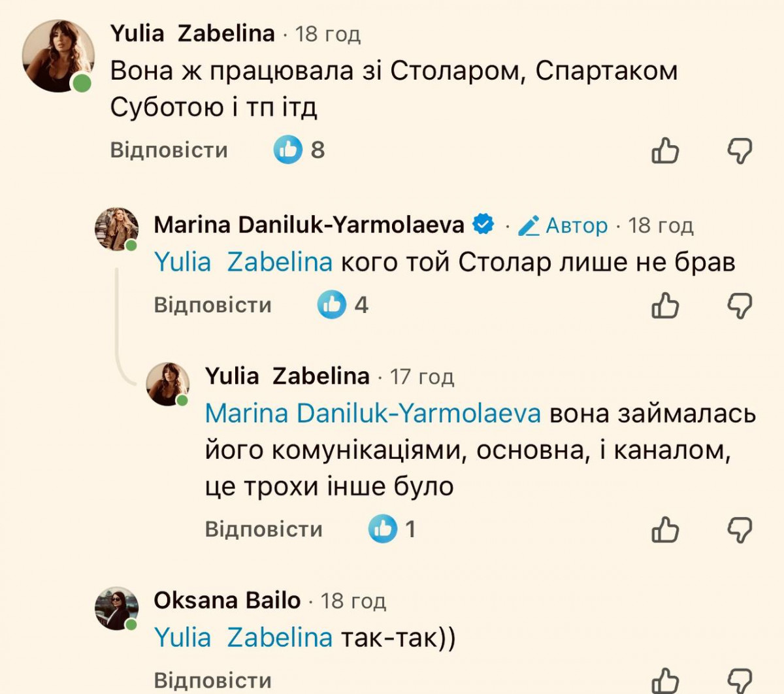The height and width of the screenshot is (694, 784).
Task: Dislike Oksana Bailo's comment
Action: [740, 681]
